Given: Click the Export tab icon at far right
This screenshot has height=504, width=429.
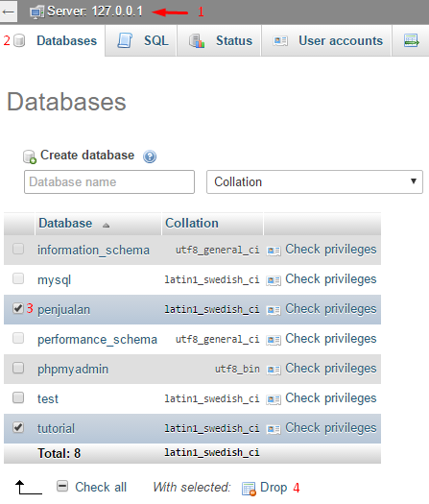Looking at the screenshot, I should pos(411,41).
